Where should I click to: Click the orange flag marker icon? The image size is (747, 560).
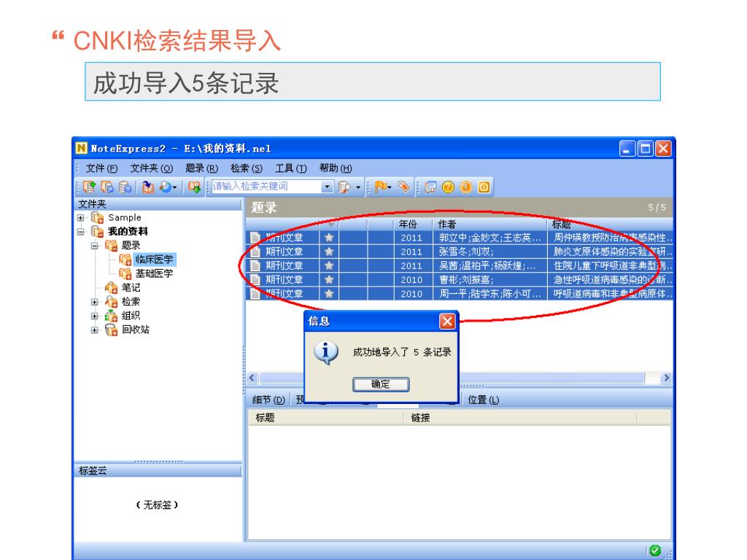point(380,187)
